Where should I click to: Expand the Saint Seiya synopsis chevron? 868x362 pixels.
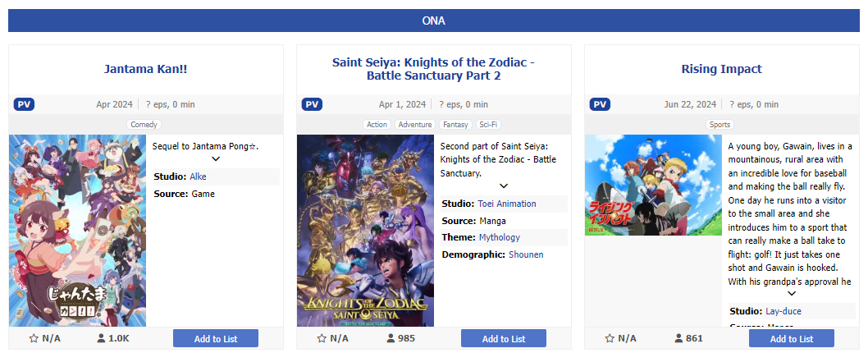click(504, 186)
